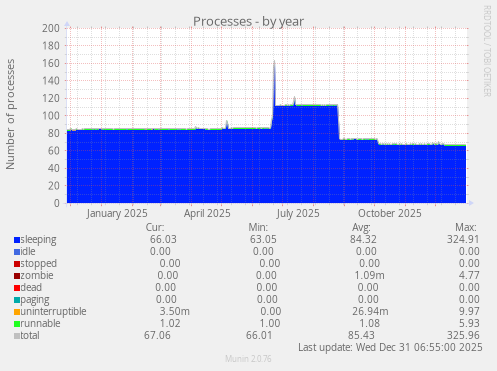Click the blue sleeping legend swatch
The width and height of the screenshot is (497, 371).
coord(17,240)
